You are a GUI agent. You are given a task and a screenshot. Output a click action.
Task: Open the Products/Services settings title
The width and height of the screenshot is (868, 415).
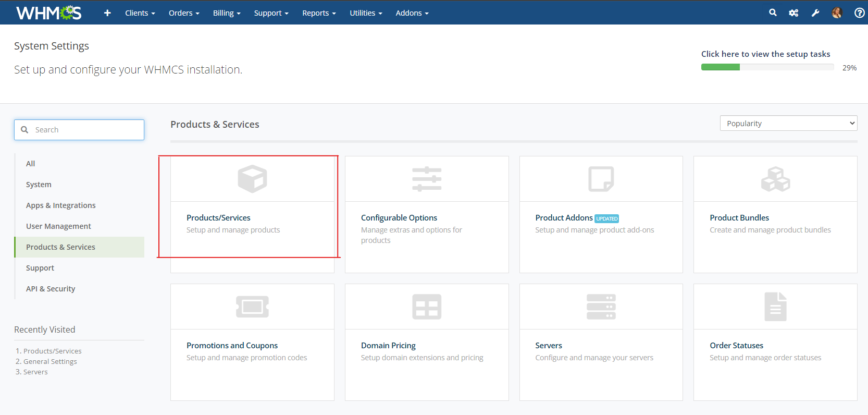point(218,218)
